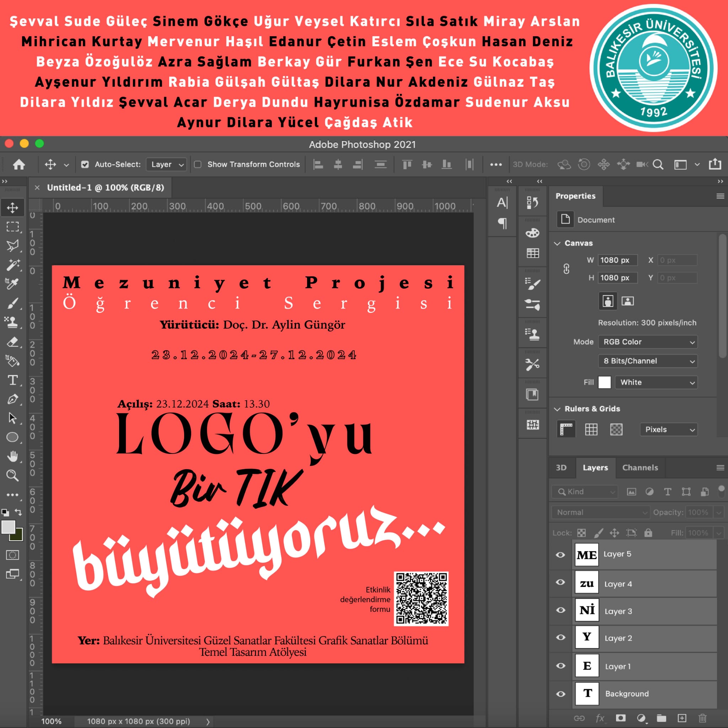Open the Fill White dropdown
728x728 pixels.
pyautogui.click(x=656, y=382)
